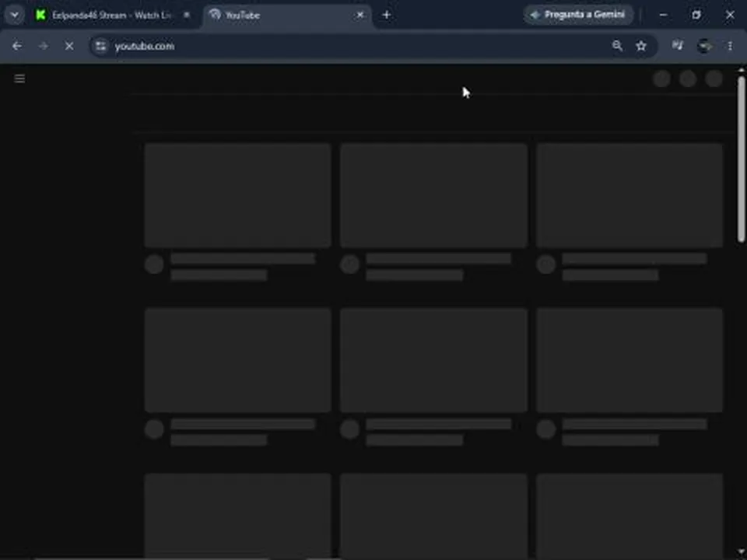The image size is (747, 560).
Task: Open the tab search dropdown arrow
Action: 14,16
